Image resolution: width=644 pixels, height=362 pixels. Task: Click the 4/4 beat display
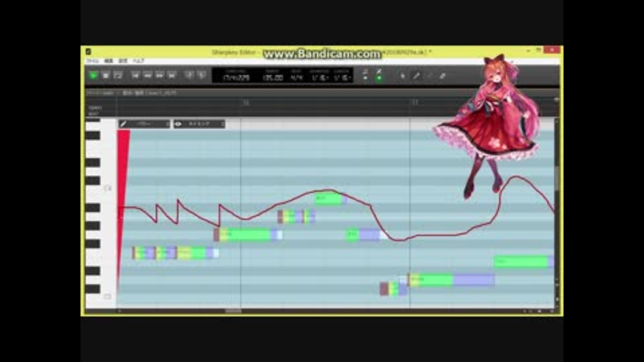pos(297,78)
